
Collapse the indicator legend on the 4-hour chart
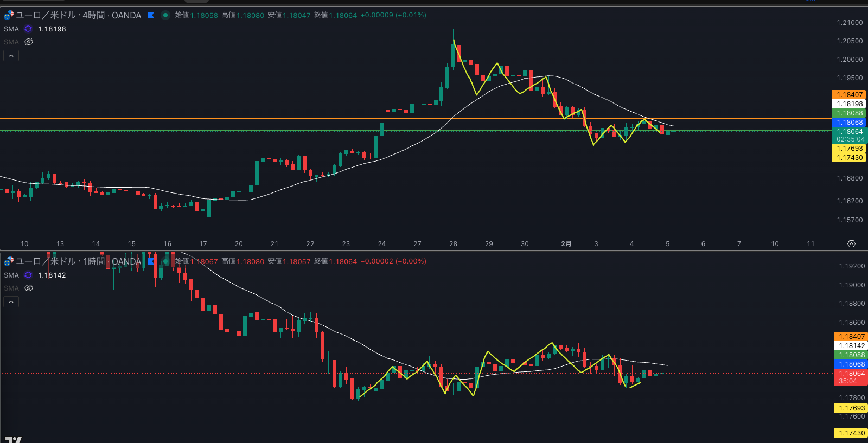11,56
